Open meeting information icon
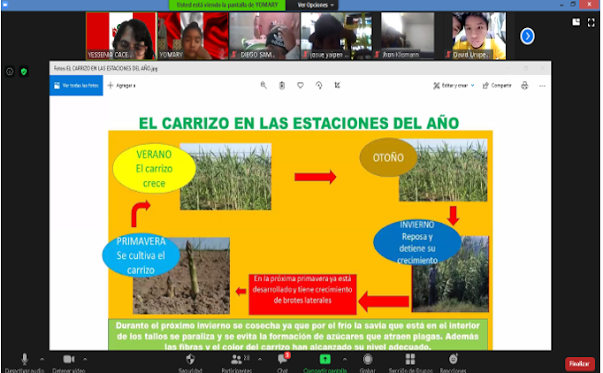Image resolution: width=603 pixels, height=373 pixels. (10, 72)
